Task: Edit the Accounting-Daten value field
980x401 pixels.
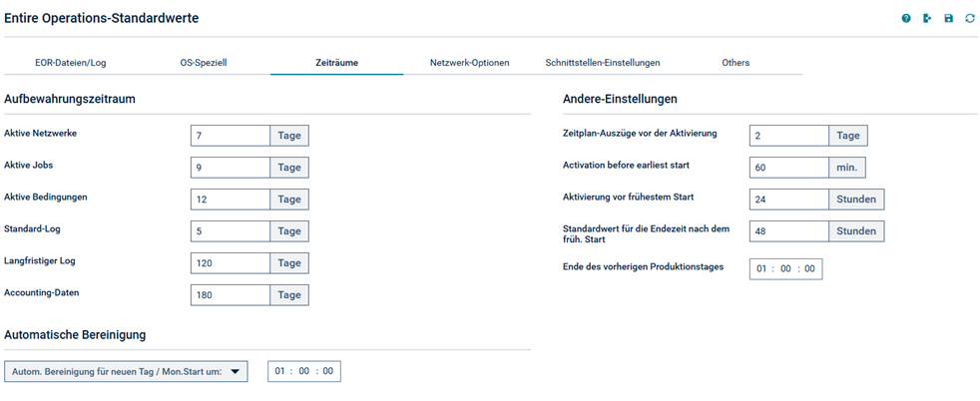Action: tap(230, 295)
